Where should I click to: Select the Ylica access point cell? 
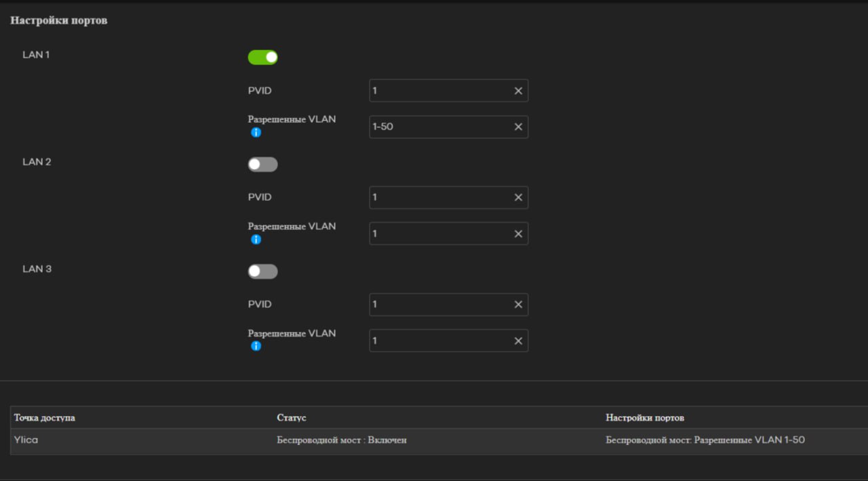pos(141,440)
